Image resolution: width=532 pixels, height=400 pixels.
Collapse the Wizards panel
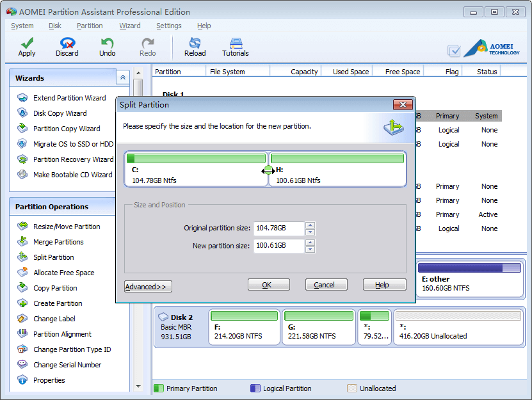(x=123, y=77)
